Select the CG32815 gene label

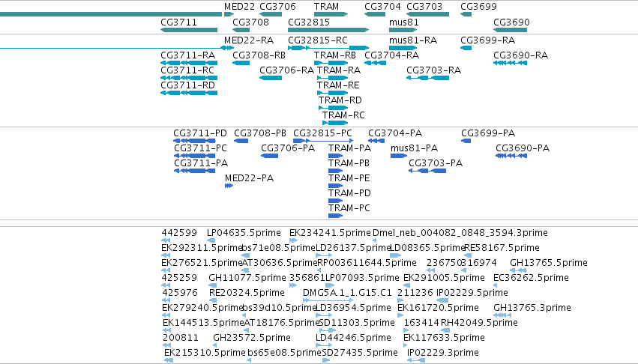coord(309,22)
